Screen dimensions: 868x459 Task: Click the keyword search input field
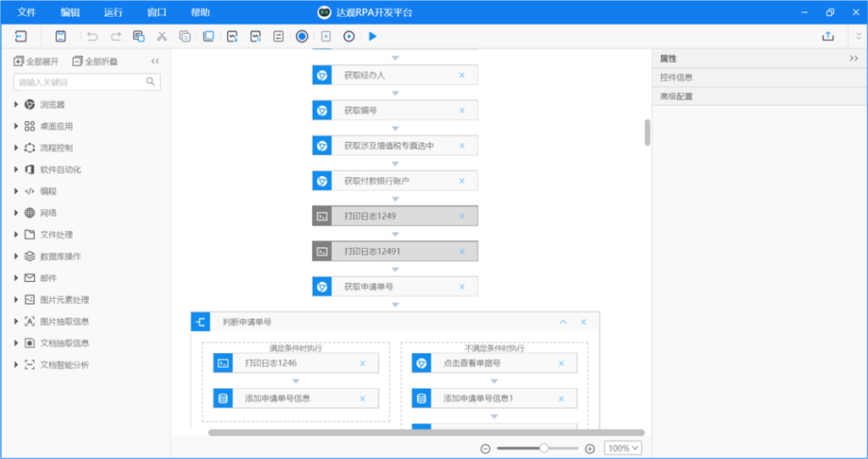tap(81, 82)
